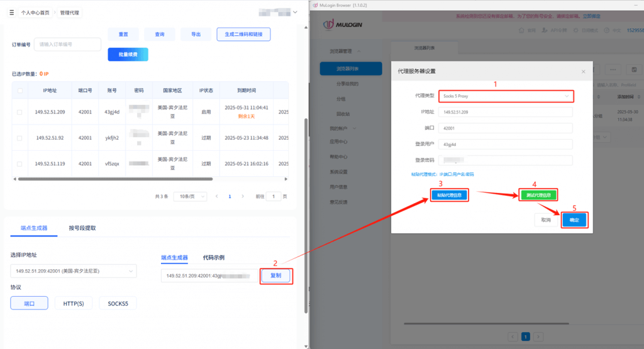The image size is (644, 349).
Task: Click 个人中心首页 breadcrumb
Action: click(35, 13)
